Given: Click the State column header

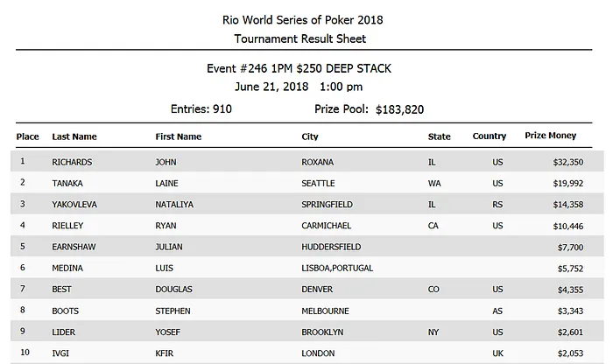Looking at the screenshot, I should (x=439, y=136).
